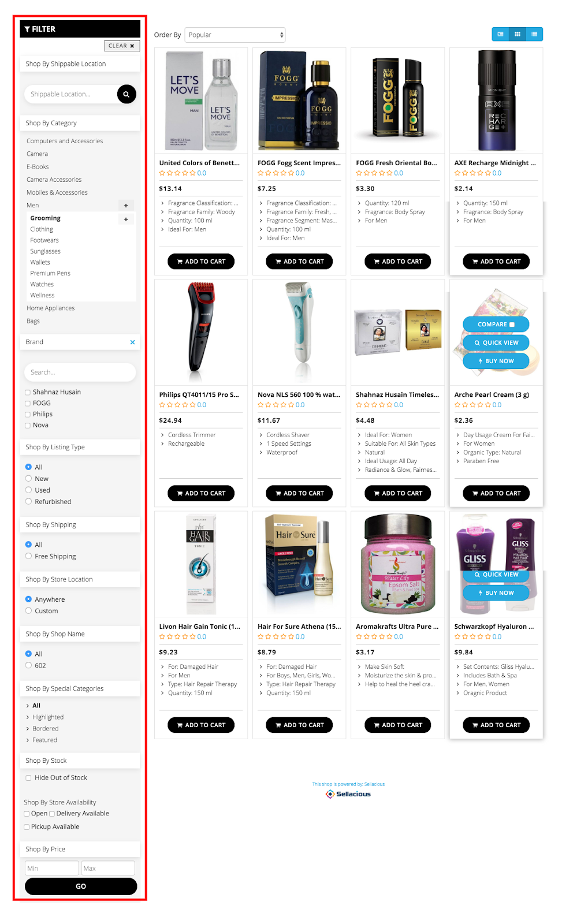Viewport: 562px width, 924px height.
Task: Enable Hide Out of Stock checkbox
Action: click(x=28, y=778)
